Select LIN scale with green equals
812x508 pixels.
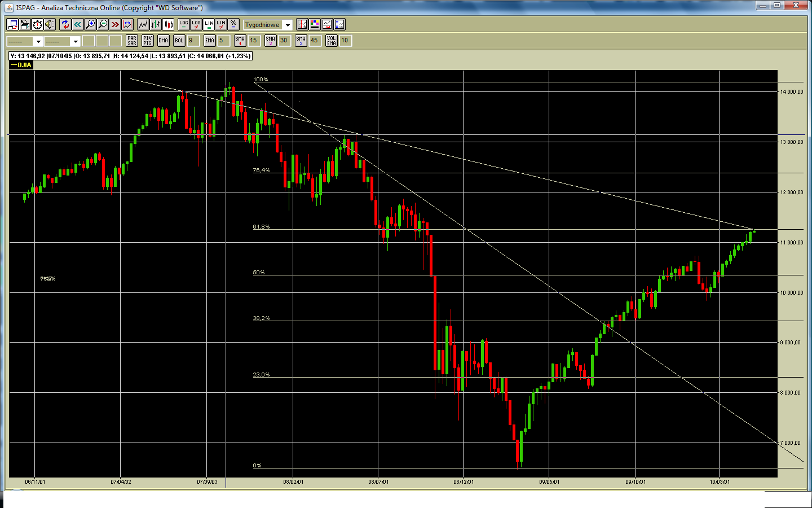pos(209,24)
